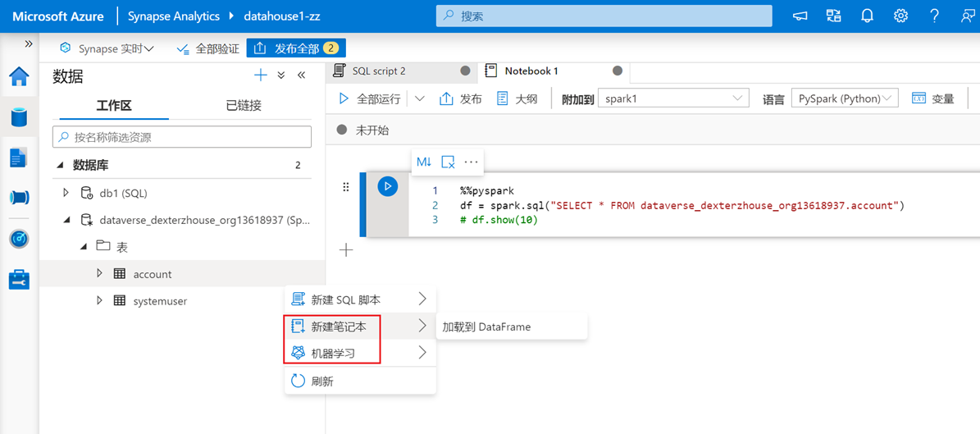Viewport: 980px width, 434px height.
Task: Click 刷新 in context menu
Action: tap(360, 381)
